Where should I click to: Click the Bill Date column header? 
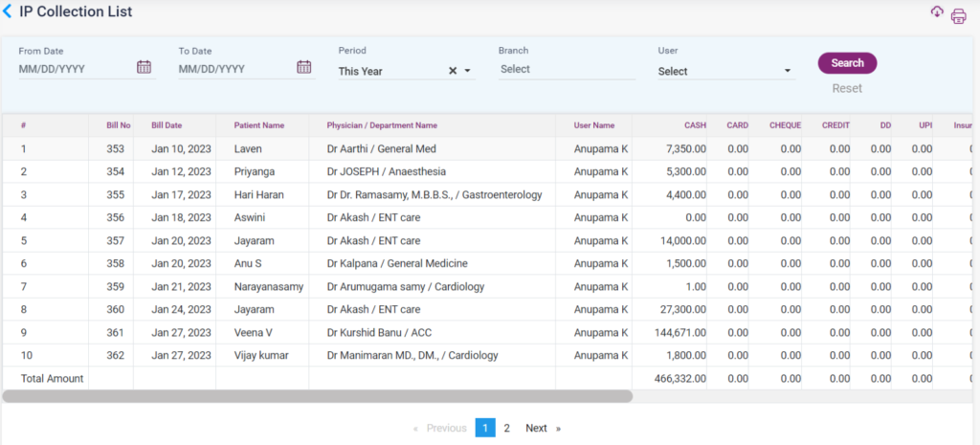tap(167, 125)
